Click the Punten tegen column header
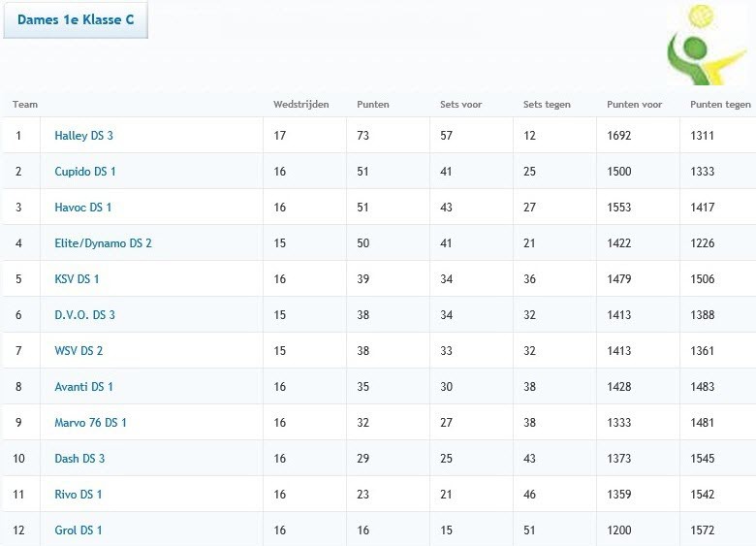This screenshot has height=546, width=756. click(x=720, y=104)
